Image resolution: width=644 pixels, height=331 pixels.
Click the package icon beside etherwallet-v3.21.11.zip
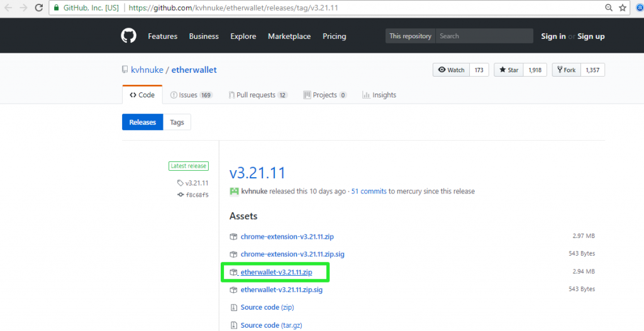[x=233, y=272]
